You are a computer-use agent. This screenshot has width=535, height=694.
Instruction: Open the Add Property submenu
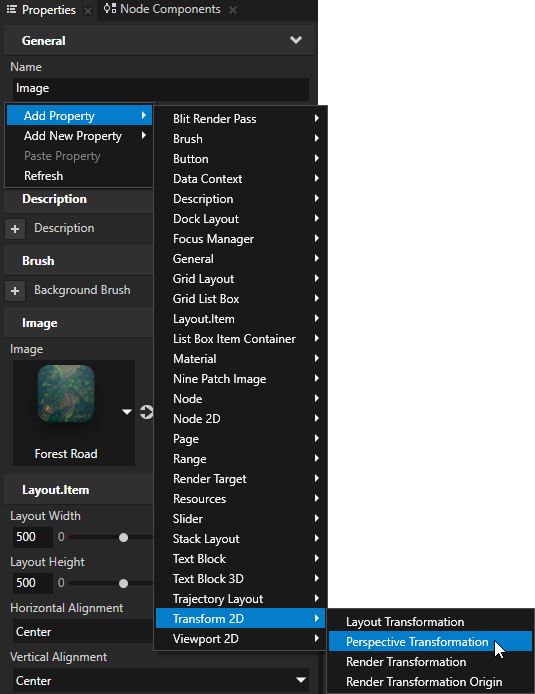point(79,116)
